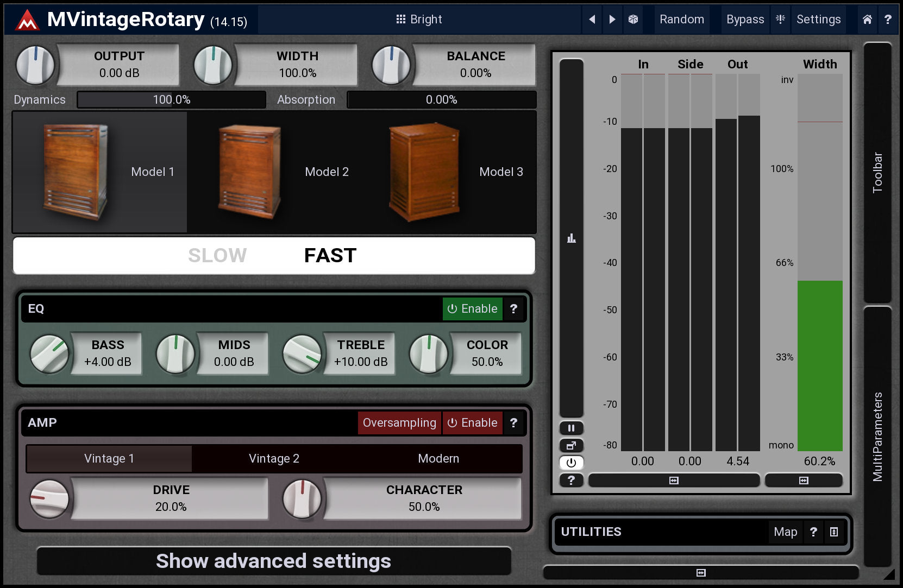Open the Bright preset selector

point(419,20)
